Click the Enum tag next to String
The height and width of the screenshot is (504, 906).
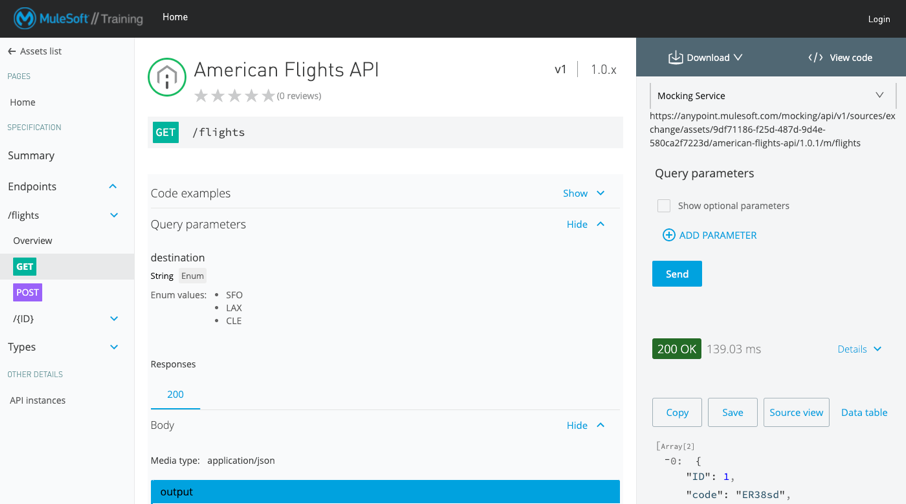192,276
